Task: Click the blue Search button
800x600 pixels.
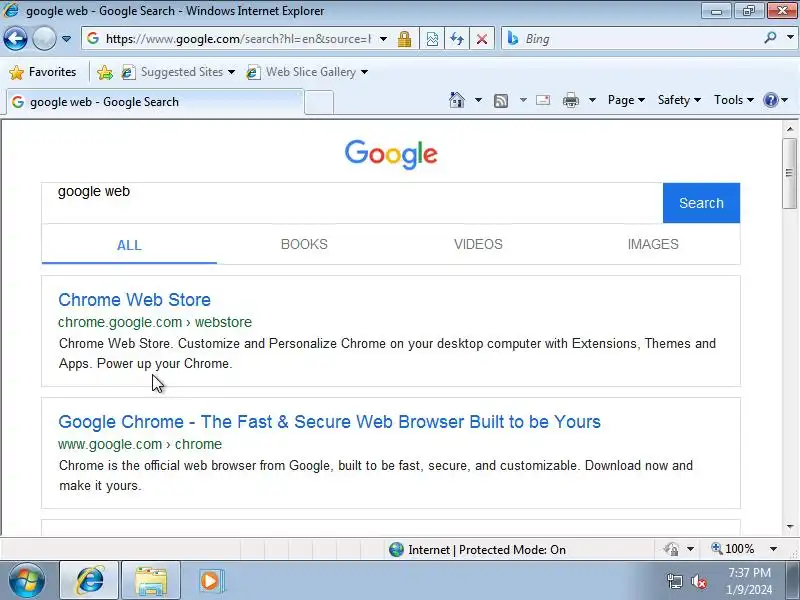Action: [x=701, y=203]
